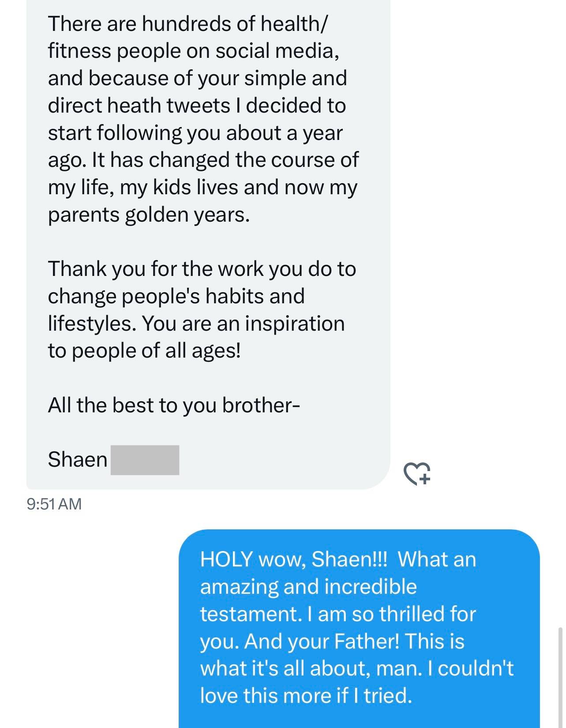The height and width of the screenshot is (728, 566).
Task: Click the 9:51 AM timestamp
Action: click(x=54, y=504)
